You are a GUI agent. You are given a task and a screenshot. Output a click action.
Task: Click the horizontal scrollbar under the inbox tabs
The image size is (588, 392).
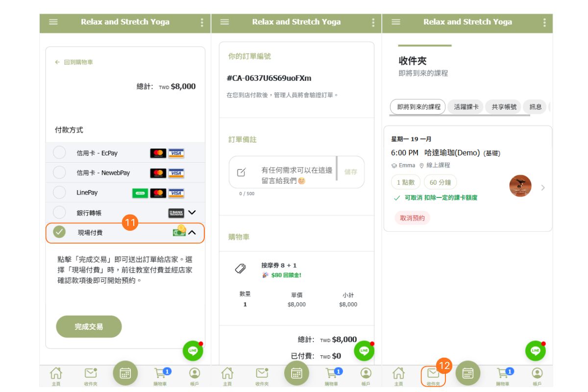click(459, 116)
